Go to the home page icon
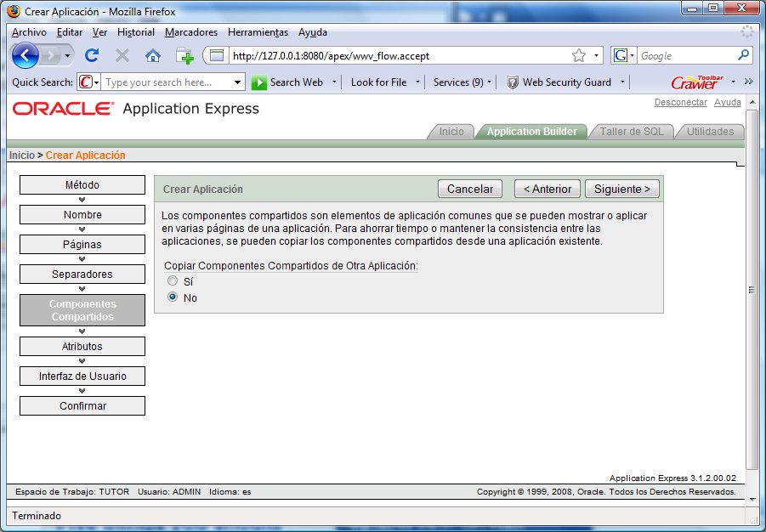766x532 pixels. point(153,56)
